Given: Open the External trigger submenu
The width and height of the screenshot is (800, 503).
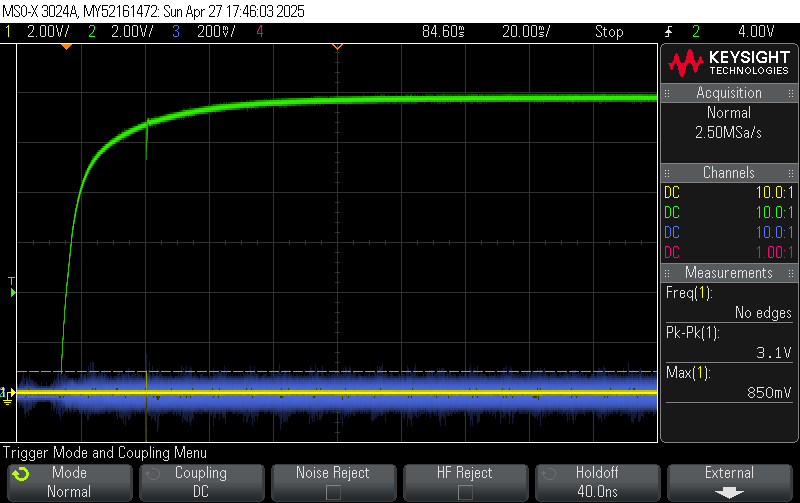Looking at the screenshot, I should (x=730, y=482).
